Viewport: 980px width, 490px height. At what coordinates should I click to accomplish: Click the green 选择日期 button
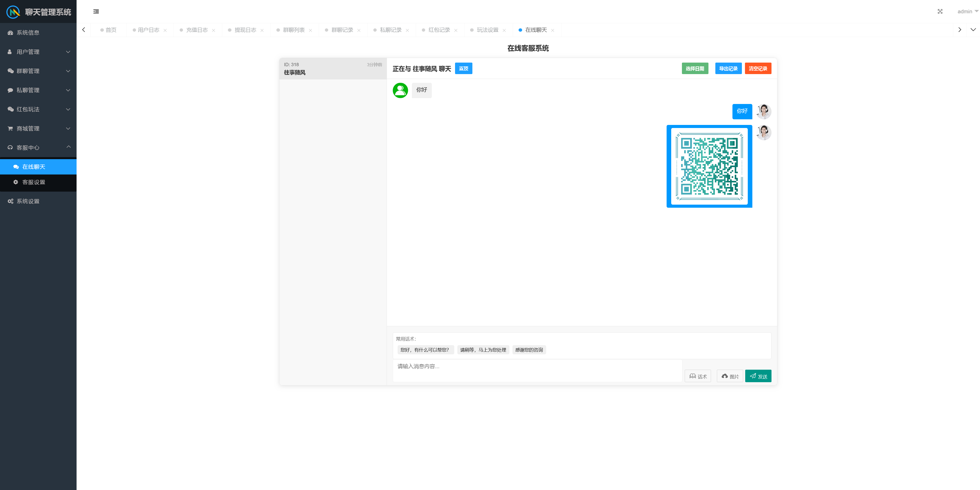695,68
